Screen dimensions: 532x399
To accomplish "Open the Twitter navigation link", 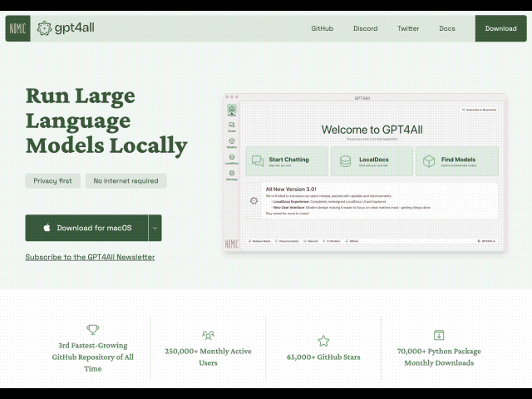I will pyautogui.click(x=408, y=28).
